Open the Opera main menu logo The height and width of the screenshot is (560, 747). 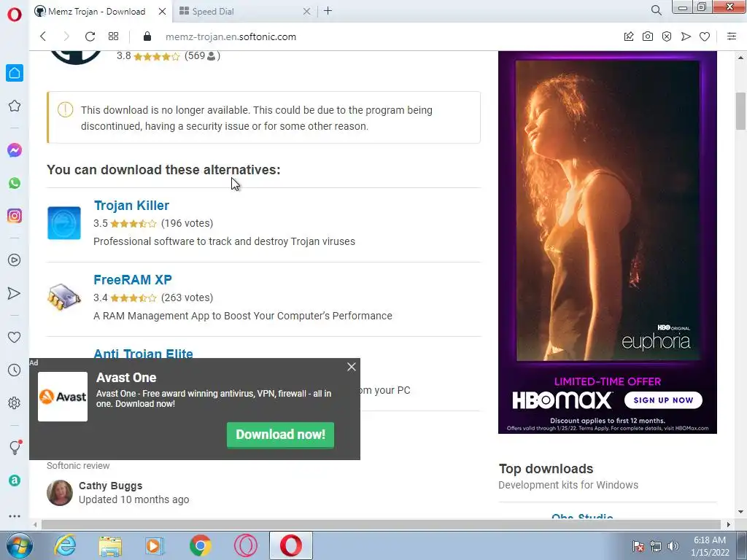15,15
